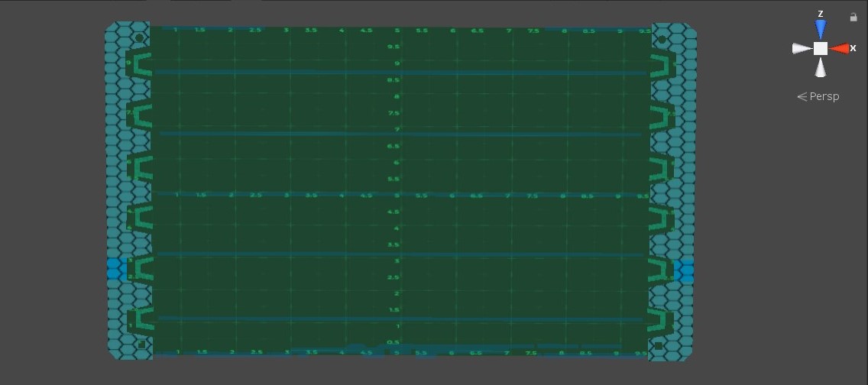Toggle the scene view rotation lock
Viewport: 868px width, 385px height.
[x=853, y=17]
